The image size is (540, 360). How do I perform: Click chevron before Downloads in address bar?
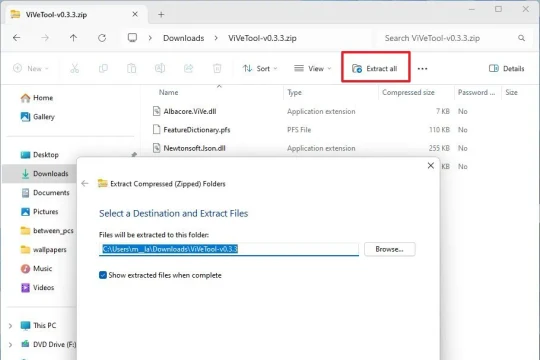[x=150, y=38]
